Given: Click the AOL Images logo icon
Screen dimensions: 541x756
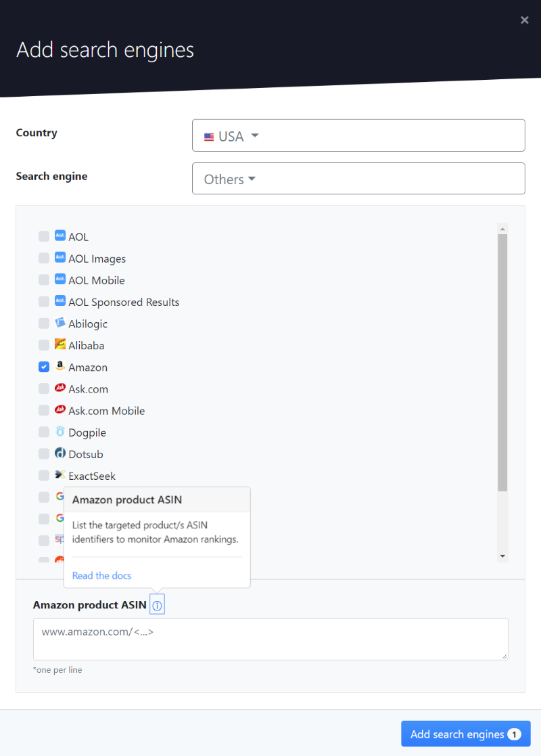Looking at the screenshot, I should click(x=60, y=257).
